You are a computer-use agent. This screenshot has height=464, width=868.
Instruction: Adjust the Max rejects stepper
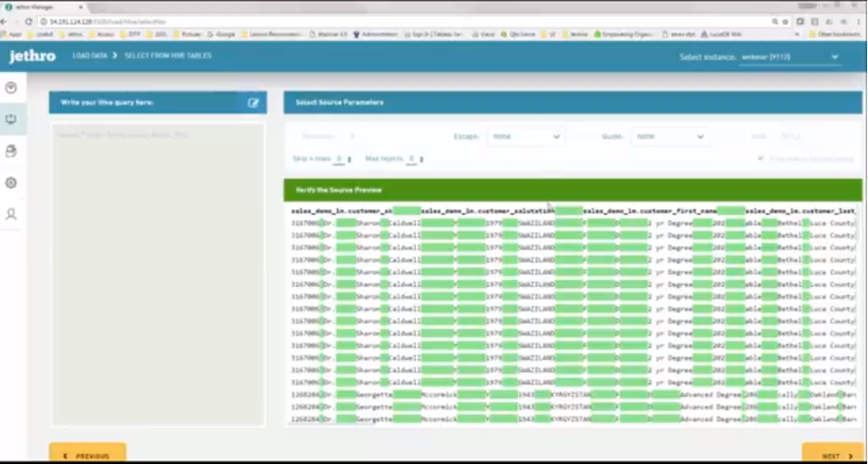tap(422, 159)
